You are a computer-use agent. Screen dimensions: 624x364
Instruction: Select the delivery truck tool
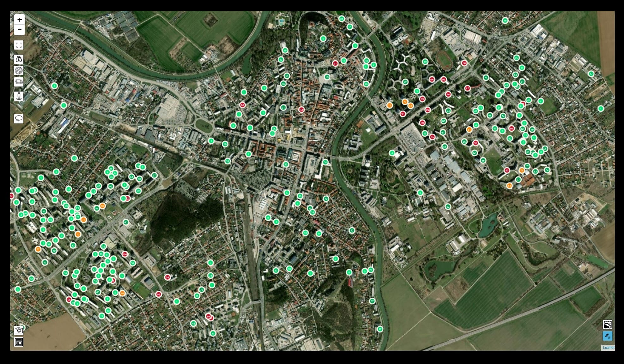coord(19,82)
